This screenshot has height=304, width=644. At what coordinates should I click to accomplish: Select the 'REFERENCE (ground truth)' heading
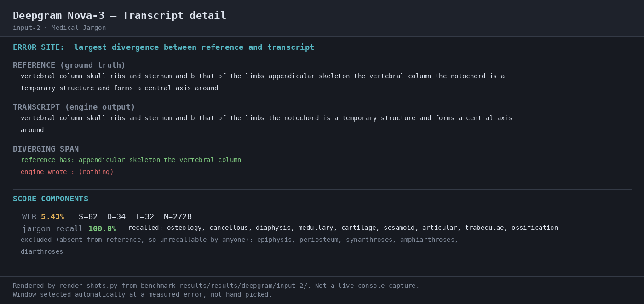69,65
